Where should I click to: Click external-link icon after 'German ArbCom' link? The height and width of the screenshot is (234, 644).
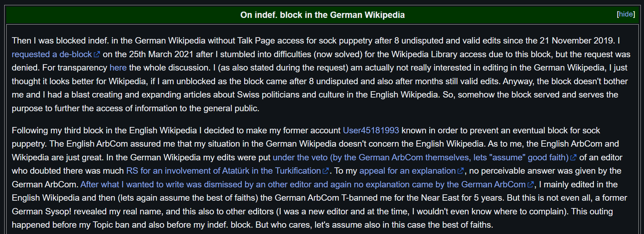530,185
